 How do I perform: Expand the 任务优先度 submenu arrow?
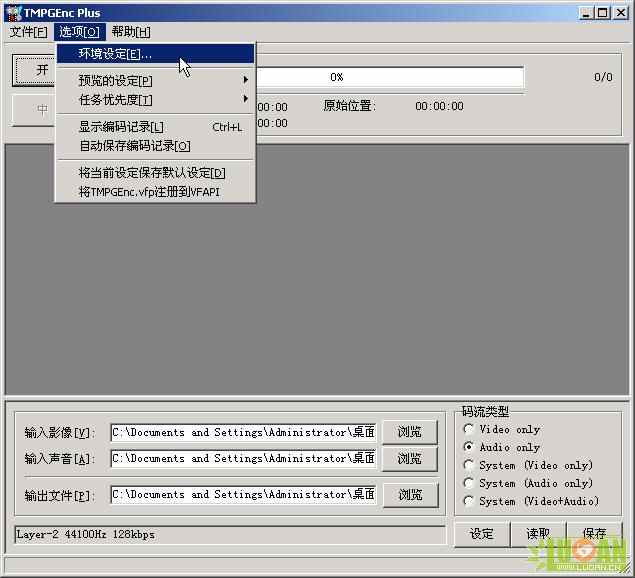pos(245,99)
